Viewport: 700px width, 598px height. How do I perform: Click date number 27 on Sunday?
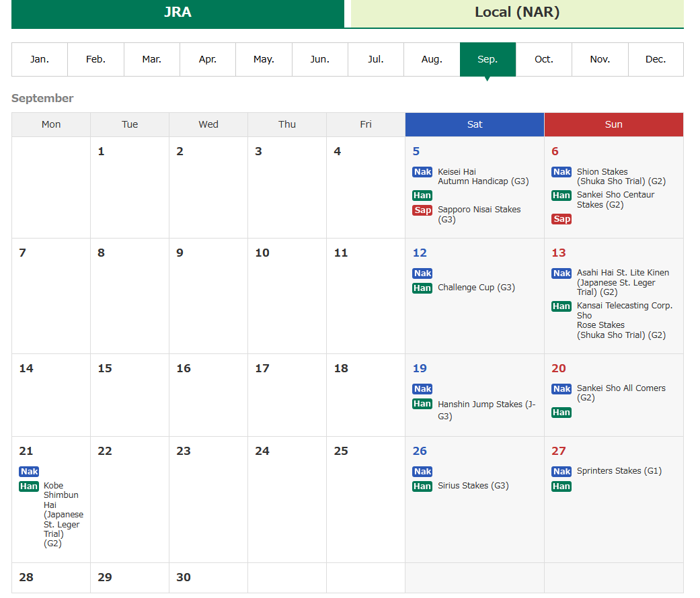tap(559, 451)
